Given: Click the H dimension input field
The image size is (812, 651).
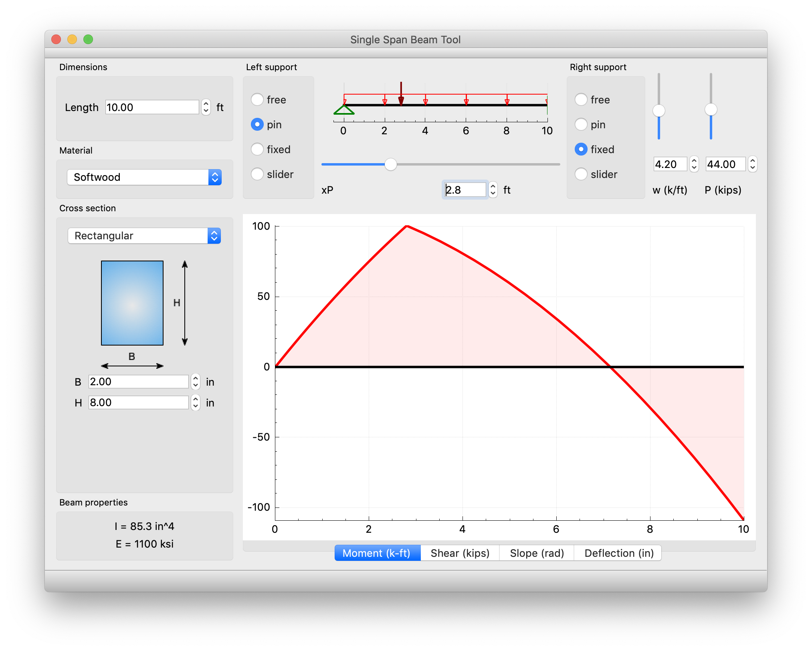Looking at the screenshot, I should (x=138, y=402).
